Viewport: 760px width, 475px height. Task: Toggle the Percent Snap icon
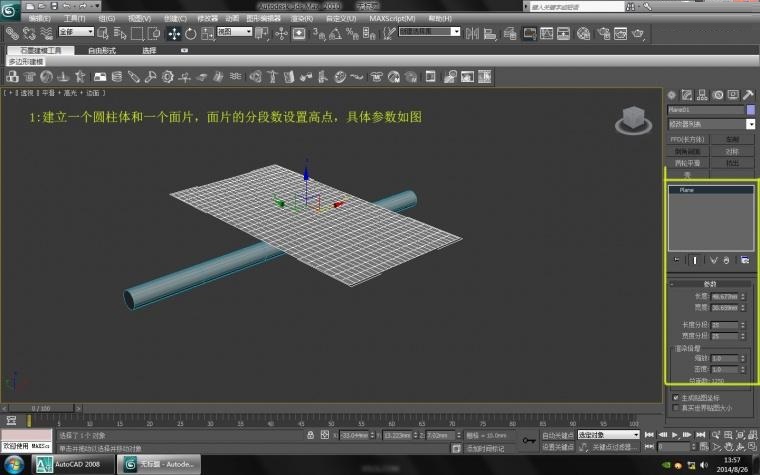point(352,33)
